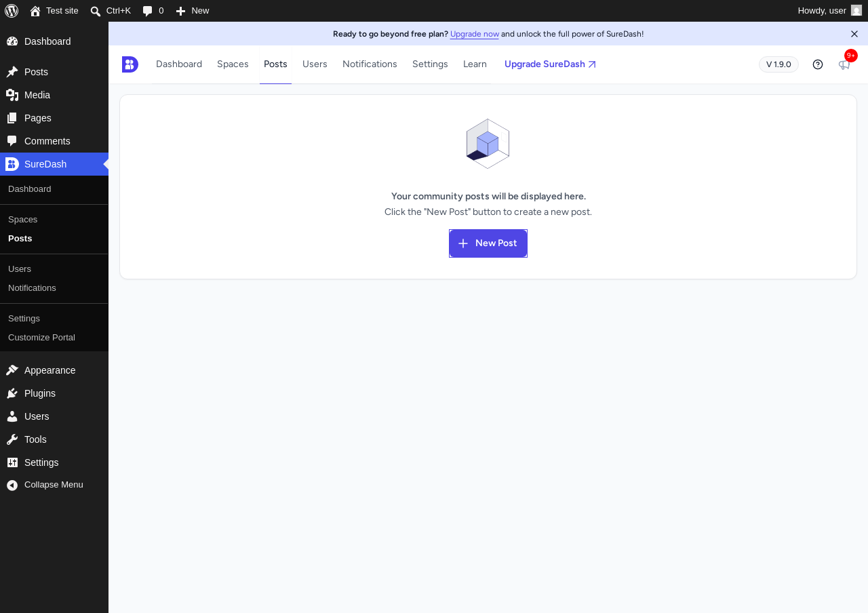Select the SureDash sidebar menu
868x613 pixels.
[x=54, y=164]
